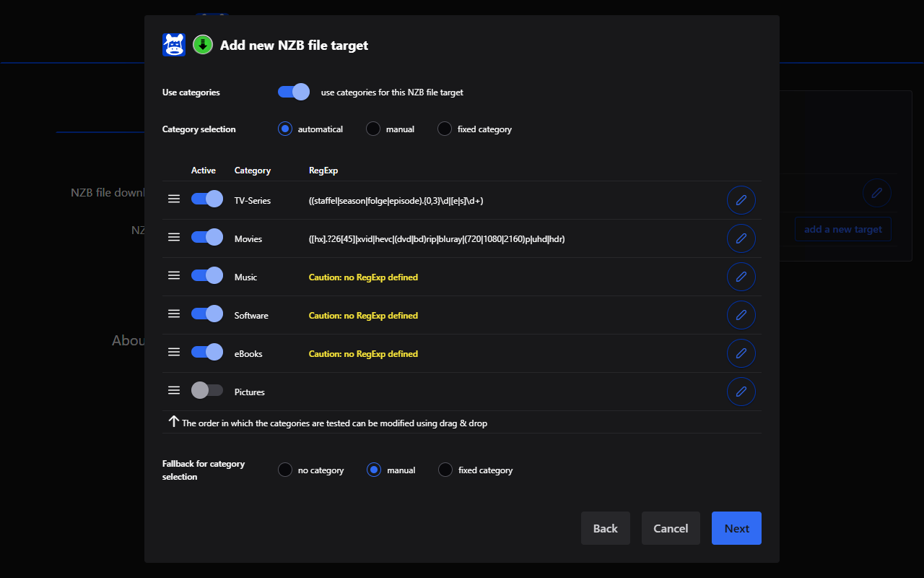Click the drag handle next to TV-Series

[x=174, y=198]
